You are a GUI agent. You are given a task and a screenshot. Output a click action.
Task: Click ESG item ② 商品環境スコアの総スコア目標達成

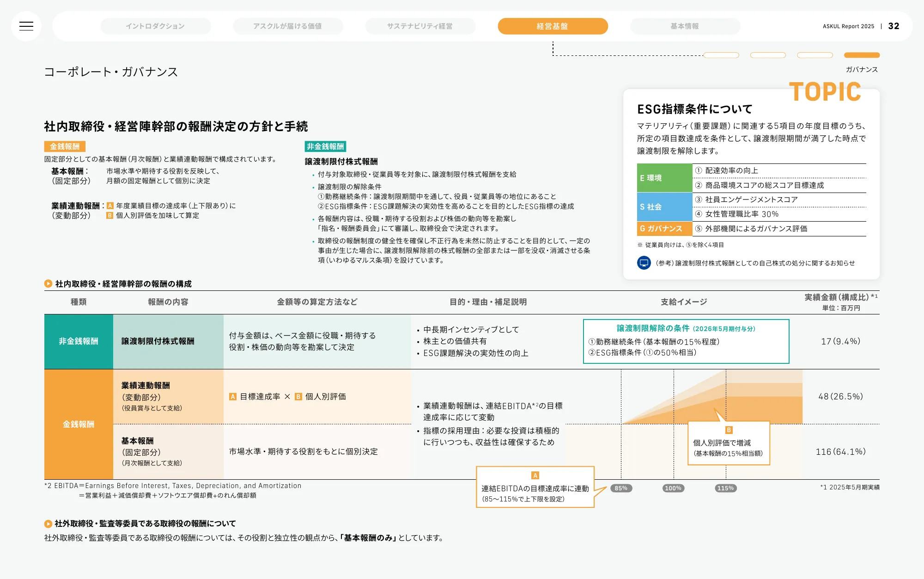(760, 185)
